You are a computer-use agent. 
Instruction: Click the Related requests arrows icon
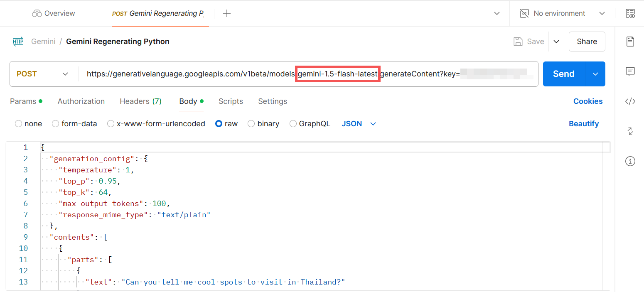(x=630, y=131)
